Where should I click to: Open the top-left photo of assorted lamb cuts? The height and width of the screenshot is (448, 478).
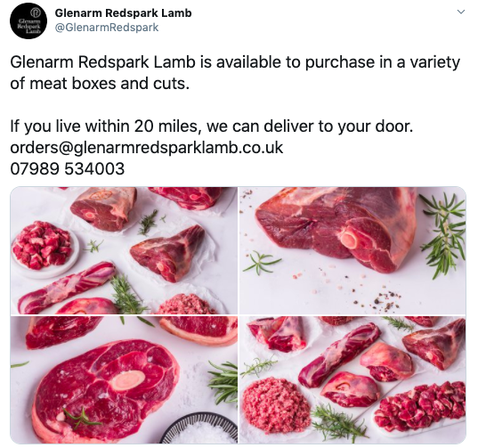click(x=124, y=250)
